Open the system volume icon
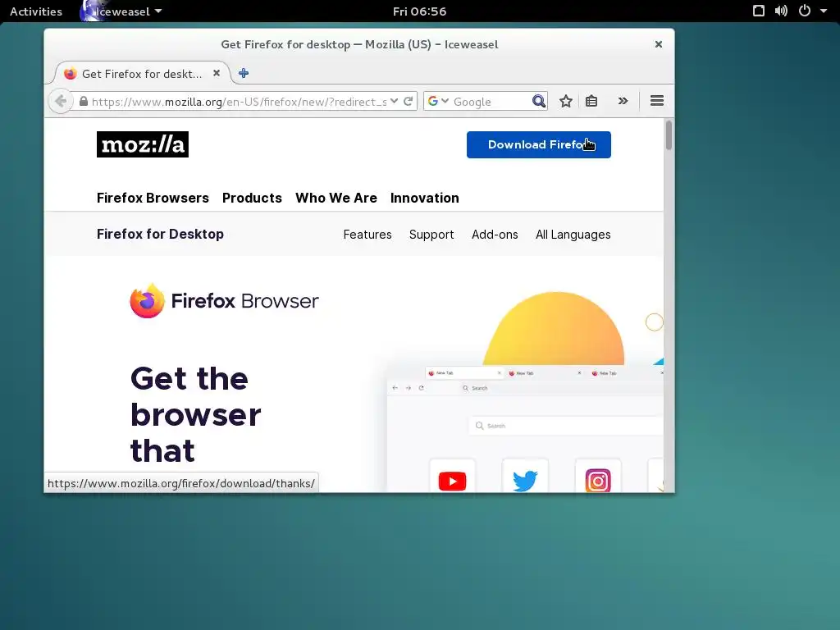The image size is (840, 630). coord(781,11)
